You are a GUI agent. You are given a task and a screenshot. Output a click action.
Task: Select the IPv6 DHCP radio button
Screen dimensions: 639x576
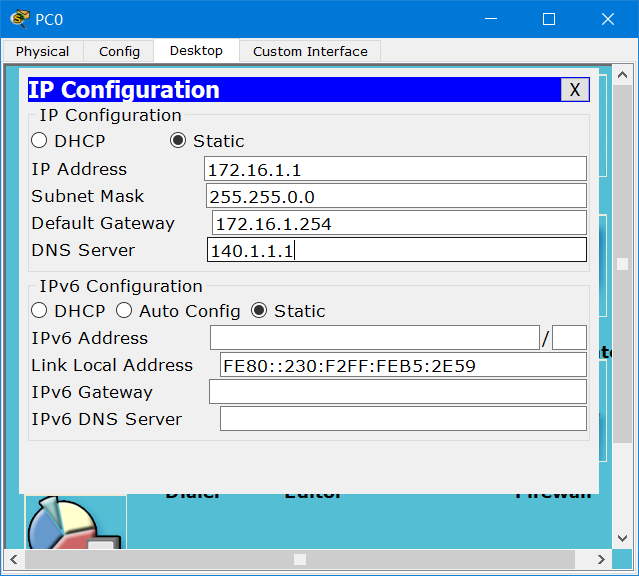tap(39, 311)
